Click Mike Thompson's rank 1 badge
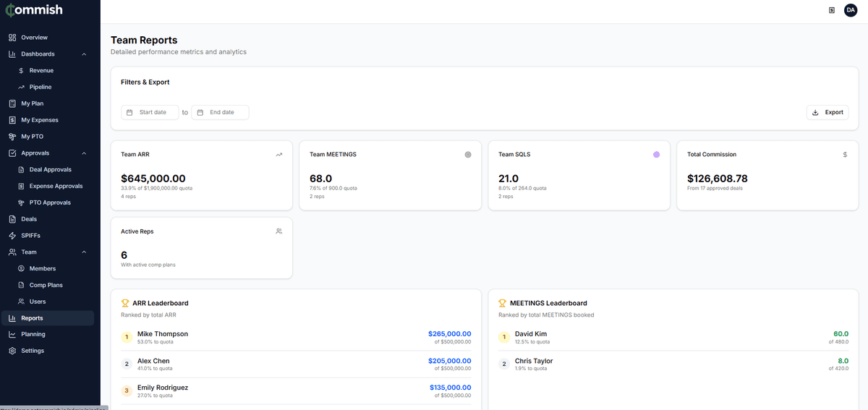The image size is (868, 410). [x=127, y=337]
